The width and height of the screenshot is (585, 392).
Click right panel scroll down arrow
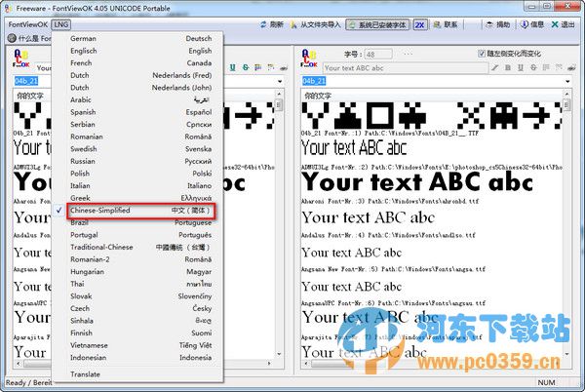567,354
